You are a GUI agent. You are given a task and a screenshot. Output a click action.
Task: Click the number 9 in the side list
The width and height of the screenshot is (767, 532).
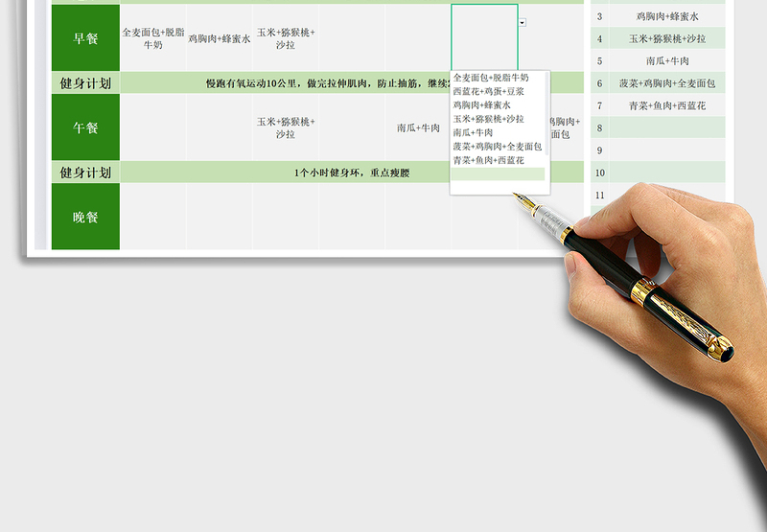pos(600,150)
